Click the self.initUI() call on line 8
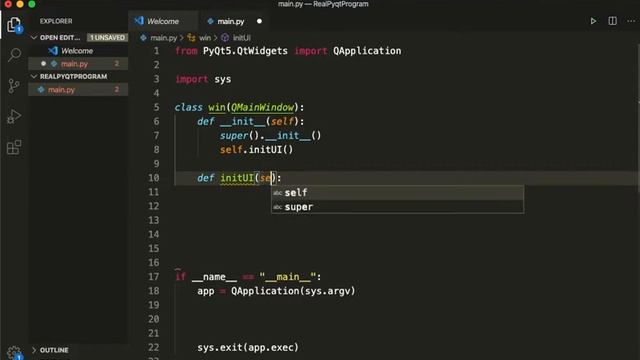 256,150
